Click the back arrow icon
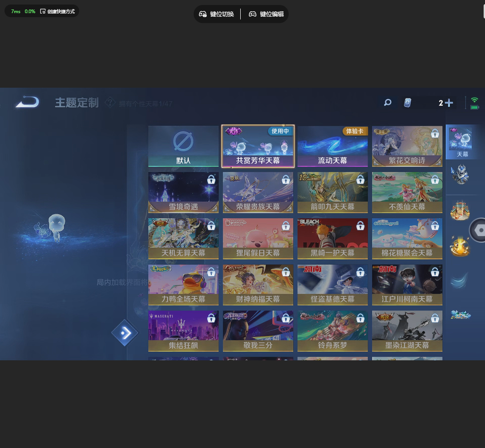The height and width of the screenshot is (448, 485). (27, 103)
